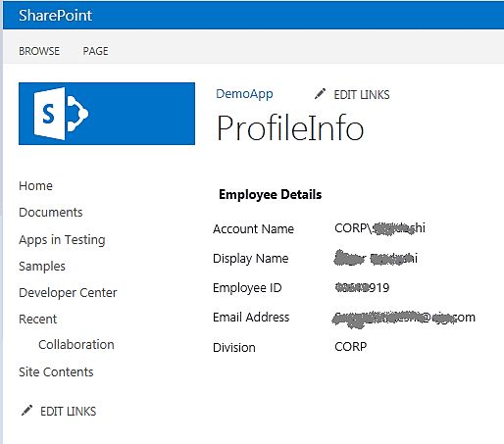Open the SharePoint suite bar title

point(55,16)
